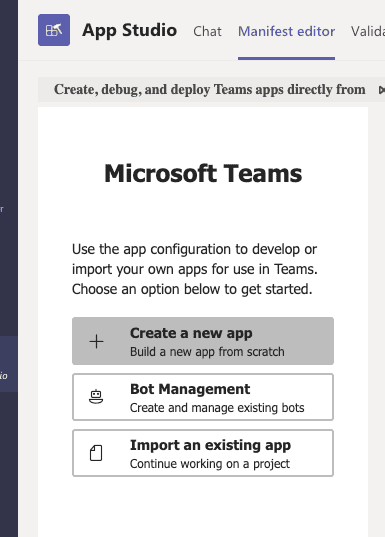Click the Microsoft Teams heading

coord(203,173)
